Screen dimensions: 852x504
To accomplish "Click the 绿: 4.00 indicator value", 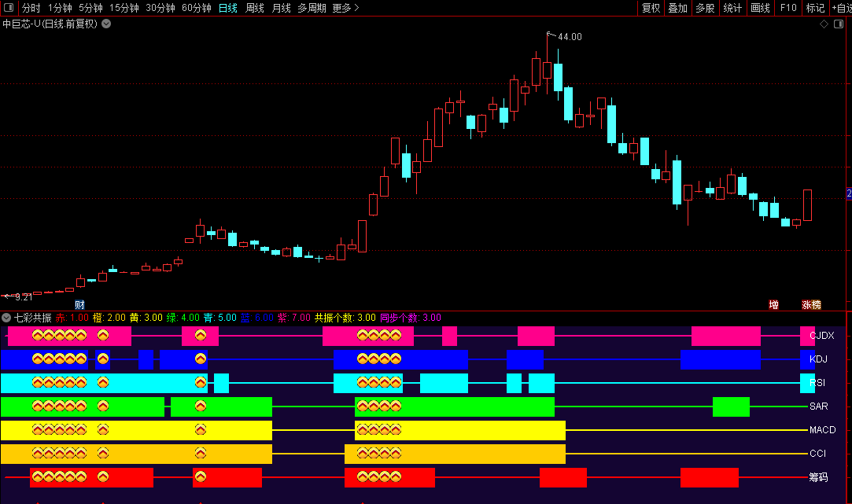I will [183, 318].
